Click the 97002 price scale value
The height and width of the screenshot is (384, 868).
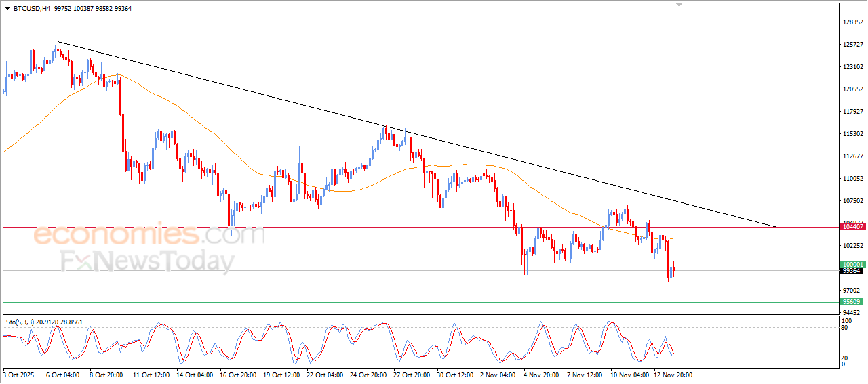852,290
